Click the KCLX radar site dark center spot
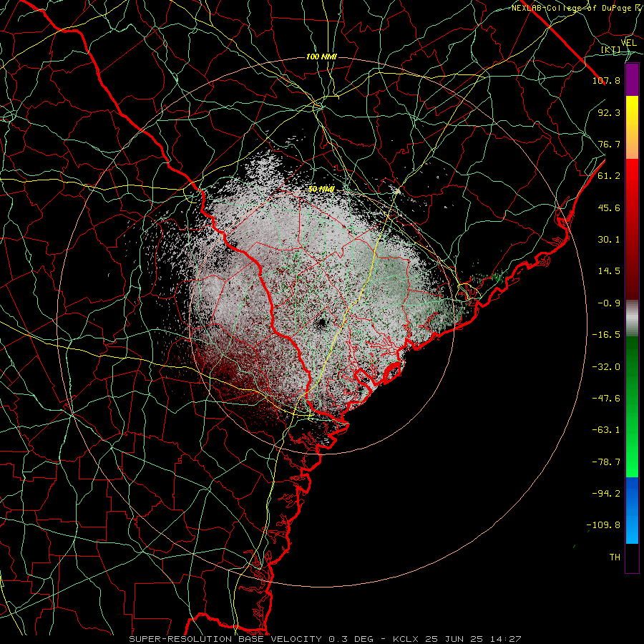 click(323, 323)
